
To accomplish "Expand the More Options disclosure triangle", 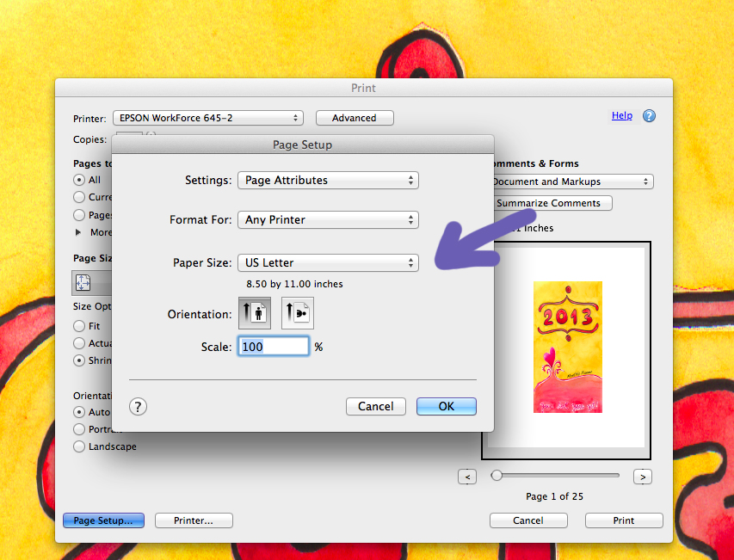I will click(x=79, y=232).
